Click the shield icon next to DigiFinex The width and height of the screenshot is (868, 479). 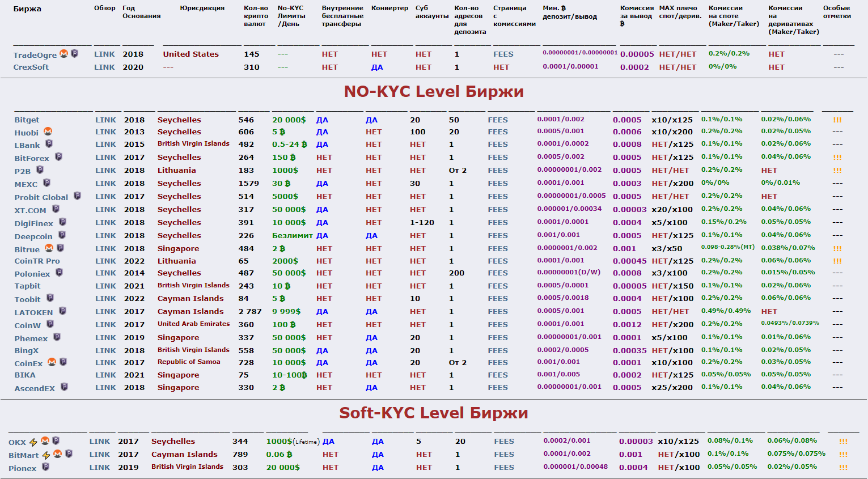click(62, 222)
